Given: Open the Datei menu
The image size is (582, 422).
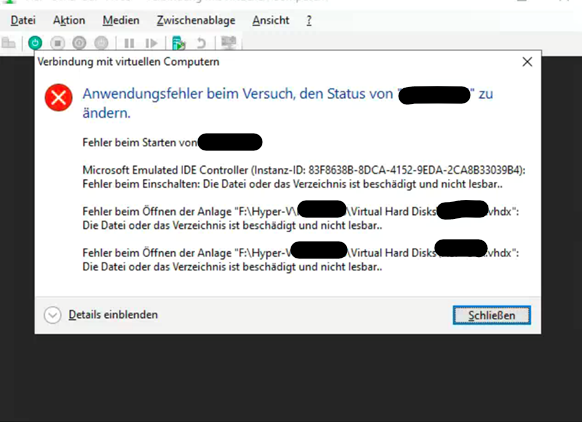Looking at the screenshot, I should coord(23,20).
